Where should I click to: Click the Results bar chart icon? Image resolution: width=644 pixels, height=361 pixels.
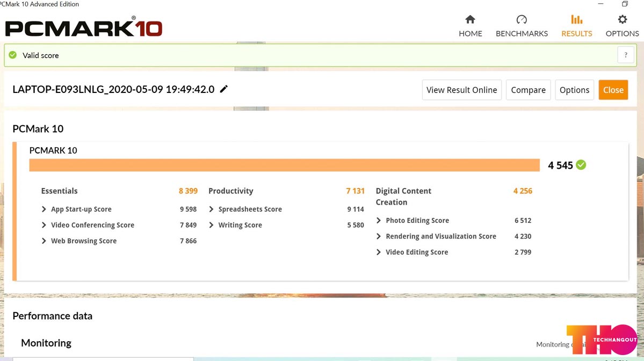coord(577,19)
